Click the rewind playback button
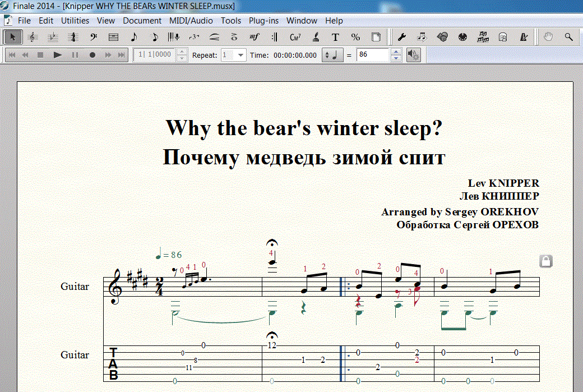The height and width of the screenshot is (392, 583). coord(25,55)
